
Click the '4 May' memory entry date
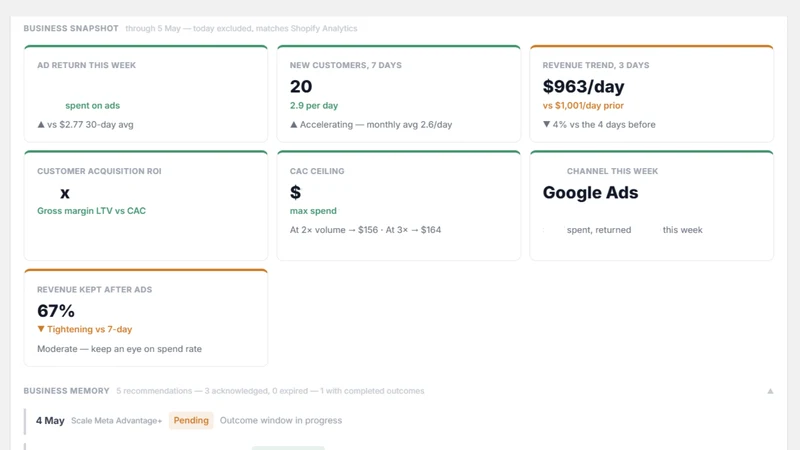click(x=50, y=420)
